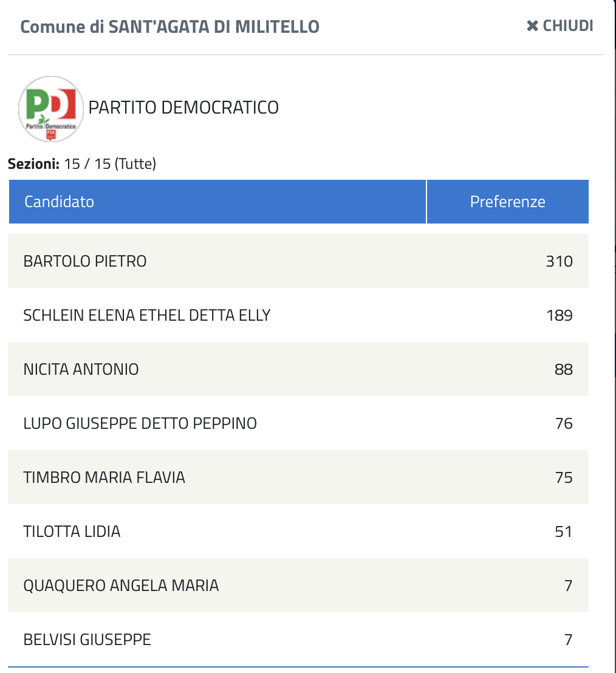Viewport: 616px width, 673px height.
Task: Click BELVISI GIUSEPPE candidate name
Action: (x=87, y=640)
